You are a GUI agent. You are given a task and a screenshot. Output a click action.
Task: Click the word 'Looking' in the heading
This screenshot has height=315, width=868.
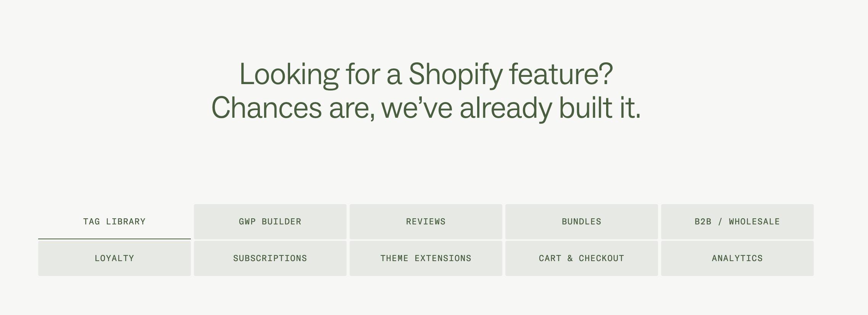(289, 75)
